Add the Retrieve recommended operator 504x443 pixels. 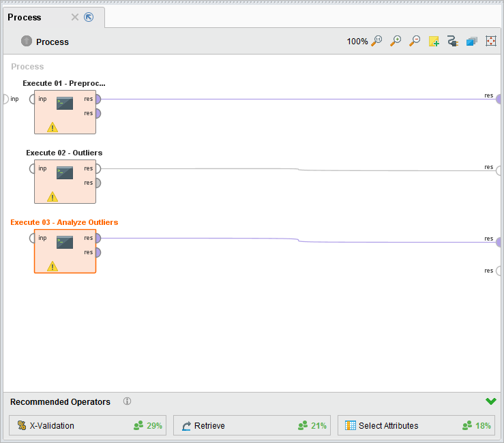click(252, 426)
